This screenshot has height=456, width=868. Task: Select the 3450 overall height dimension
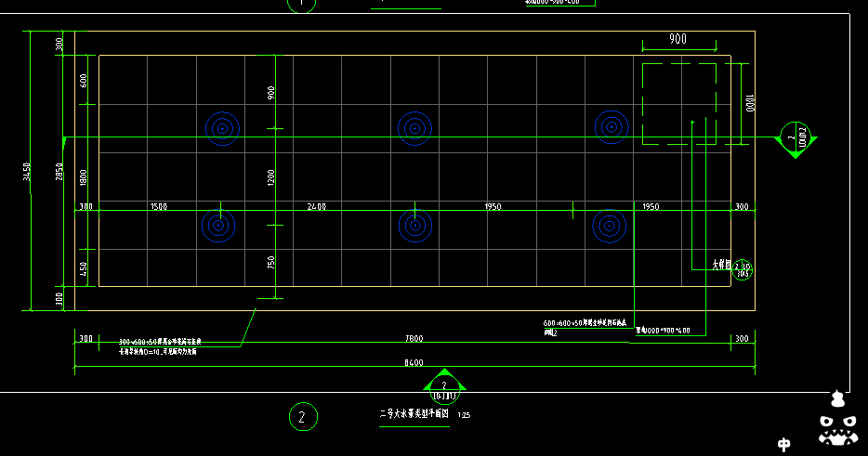coord(27,171)
